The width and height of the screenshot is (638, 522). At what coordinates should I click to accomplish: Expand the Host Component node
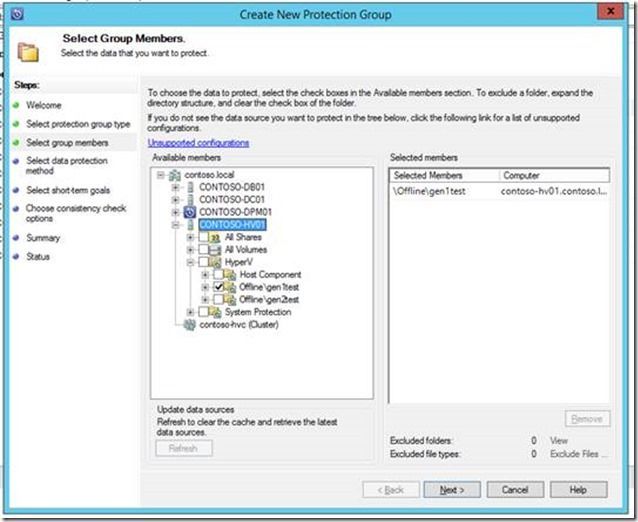(205, 275)
